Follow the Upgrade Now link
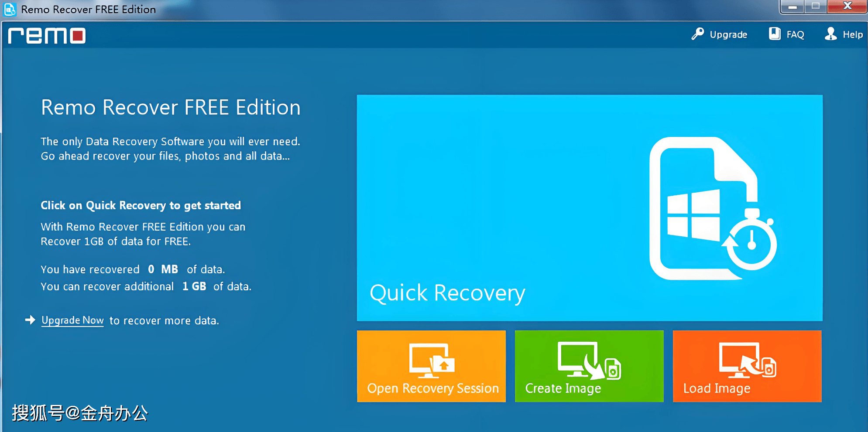Viewport: 868px width, 432px height. pyautogui.click(x=72, y=320)
